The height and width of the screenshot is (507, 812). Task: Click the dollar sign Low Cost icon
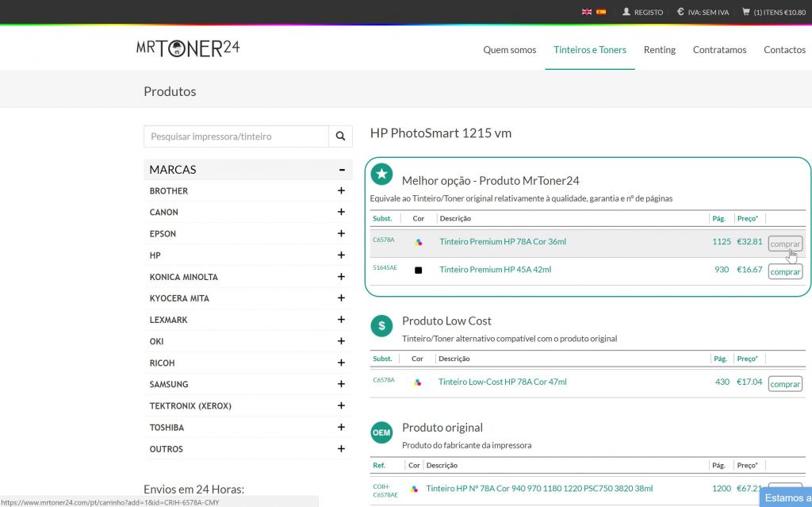click(381, 325)
